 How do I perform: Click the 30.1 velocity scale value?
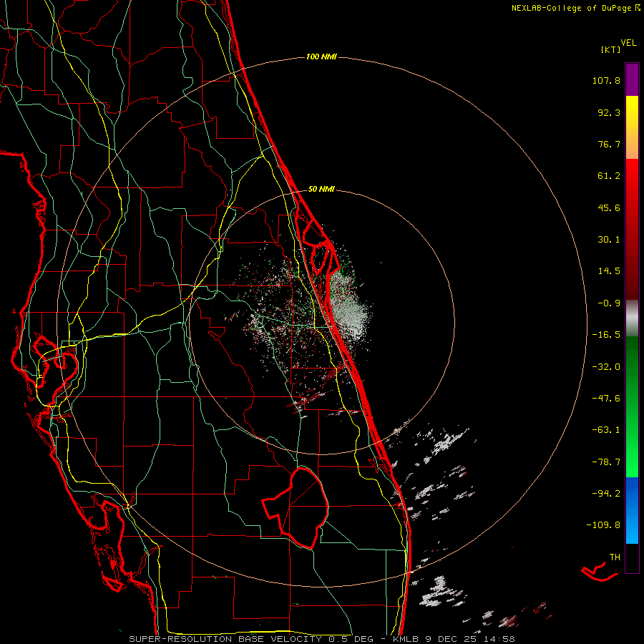click(x=609, y=240)
